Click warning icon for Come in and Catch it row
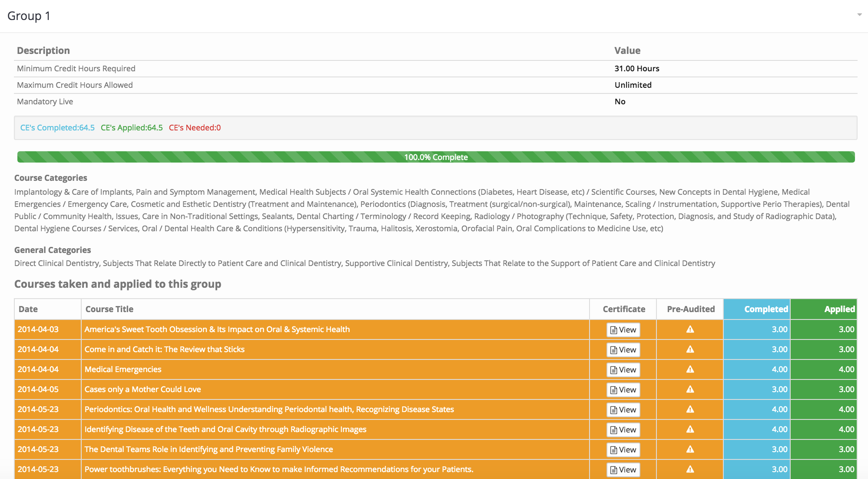868x479 pixels. (x=690, y=349)
